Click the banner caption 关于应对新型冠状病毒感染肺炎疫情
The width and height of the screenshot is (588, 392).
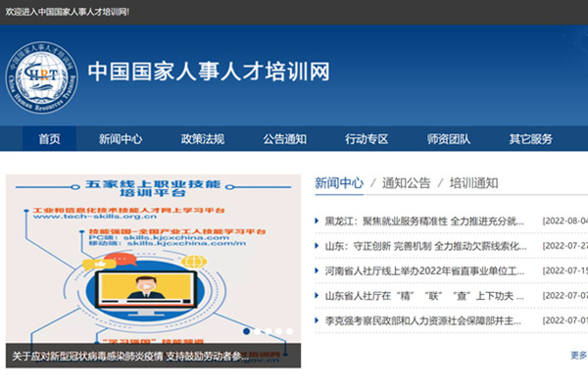pos(130,356)
